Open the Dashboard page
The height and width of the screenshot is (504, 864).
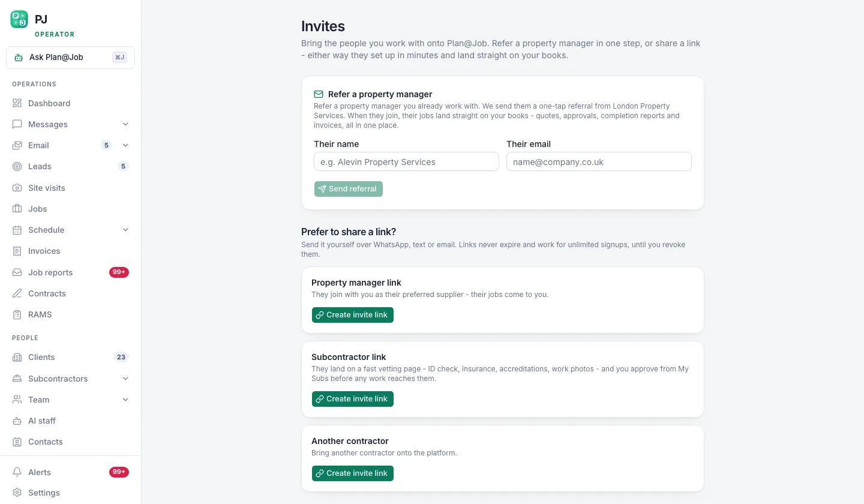[x=70, y=103]
